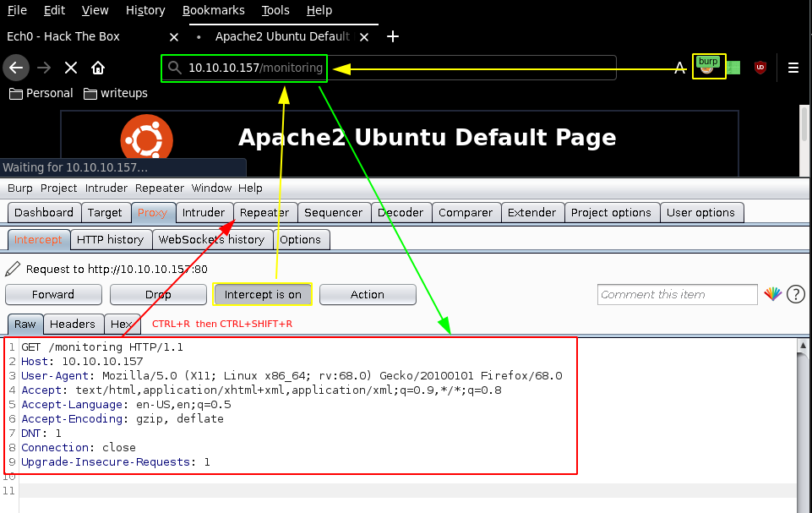Open the Repeater tool tab
This screenshot has height=513, width=812.
point(264,212)
